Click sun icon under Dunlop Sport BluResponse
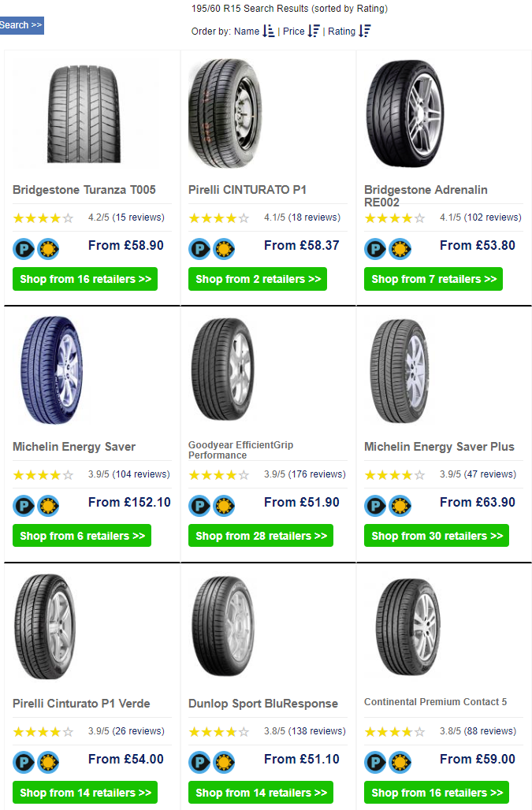Viewport: 532px width, 810px height. [x=224, y=763]
